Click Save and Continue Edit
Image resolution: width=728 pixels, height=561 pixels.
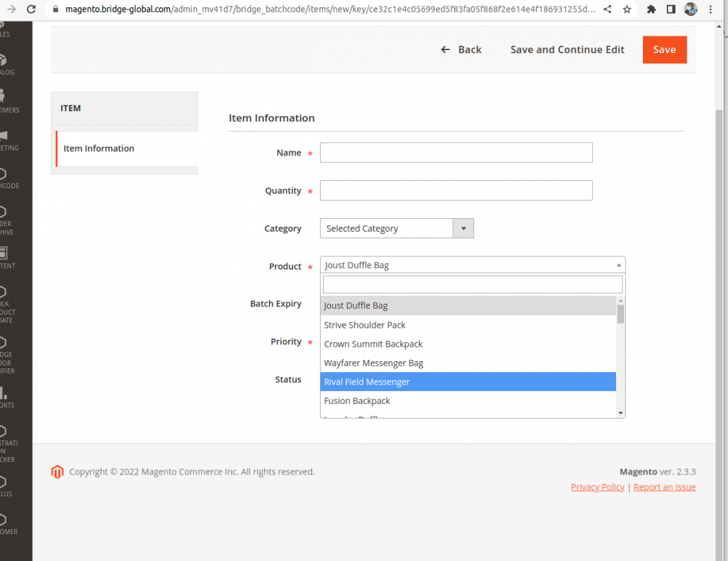click(567, 49)
